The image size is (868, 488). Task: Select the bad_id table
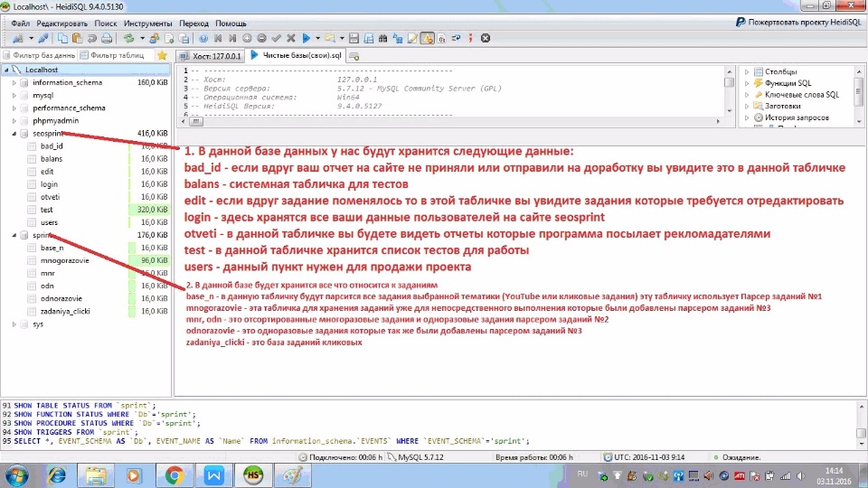[x=52, y=146]
